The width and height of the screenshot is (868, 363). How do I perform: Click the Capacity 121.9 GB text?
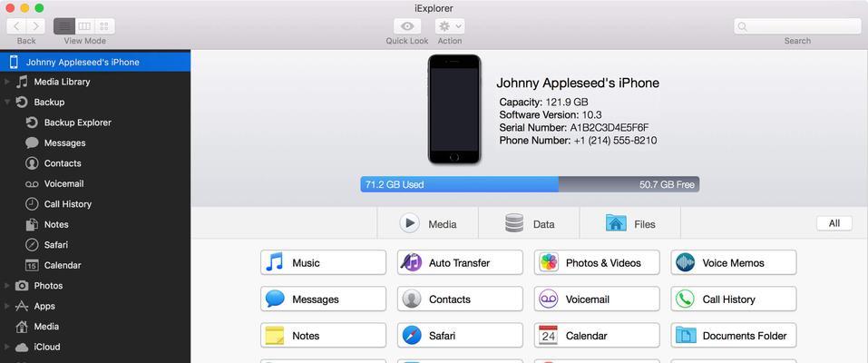click(x=543, y=103)
